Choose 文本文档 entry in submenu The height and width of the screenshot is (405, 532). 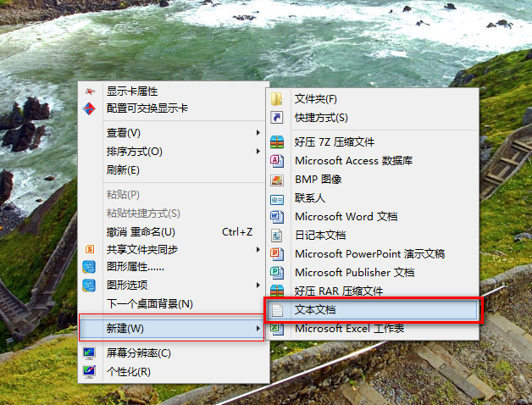[x=373, y=310]
